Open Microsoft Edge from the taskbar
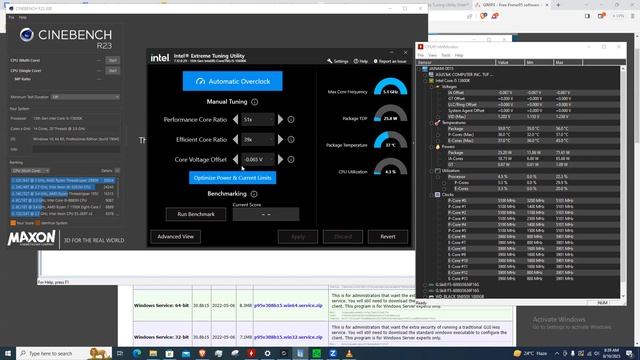 137,353
